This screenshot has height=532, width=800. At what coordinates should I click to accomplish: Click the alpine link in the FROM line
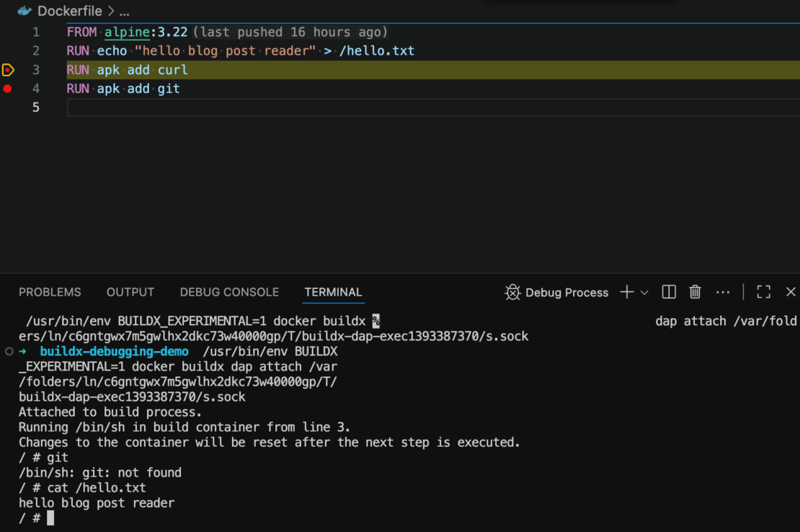pos(126,32)
